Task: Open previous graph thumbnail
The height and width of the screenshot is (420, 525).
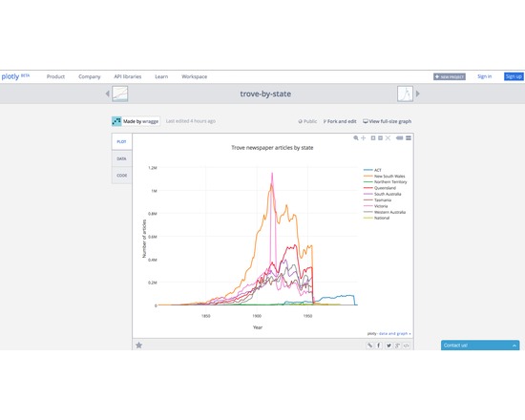Action: tap(120, 94)
